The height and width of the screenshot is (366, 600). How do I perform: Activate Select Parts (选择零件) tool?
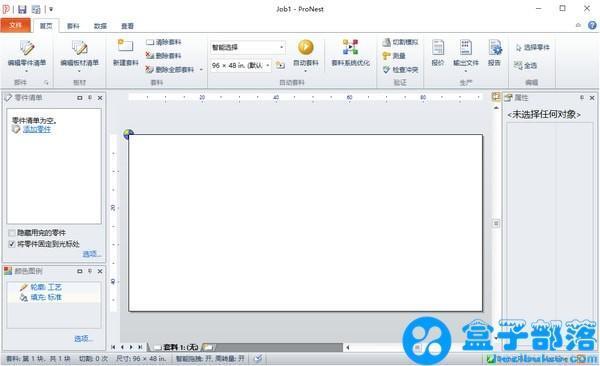point(533,47)
